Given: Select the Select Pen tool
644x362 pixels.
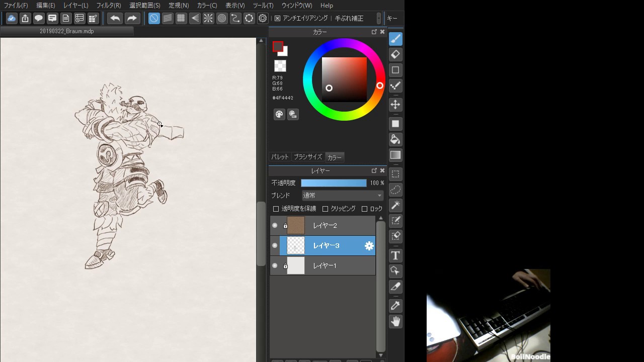Looking at the screenshot, I should click(x=395, y=221).
